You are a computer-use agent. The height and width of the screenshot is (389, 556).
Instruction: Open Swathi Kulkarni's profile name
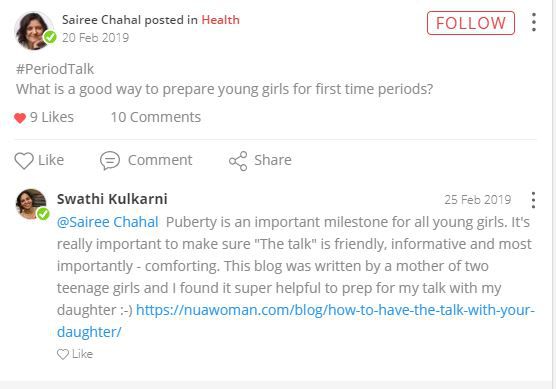pyautogui.click(x=112, y=199)
